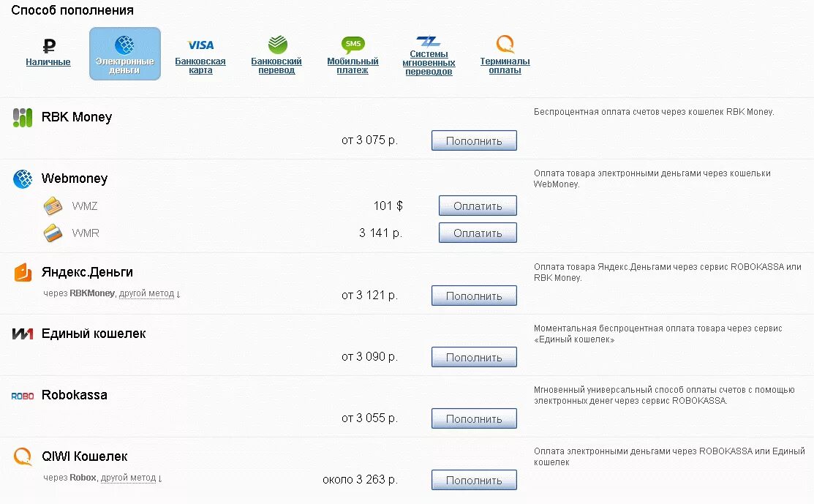814x504 pixels.
Task: Click the 101 $ amount
Action: coord(388,206)
